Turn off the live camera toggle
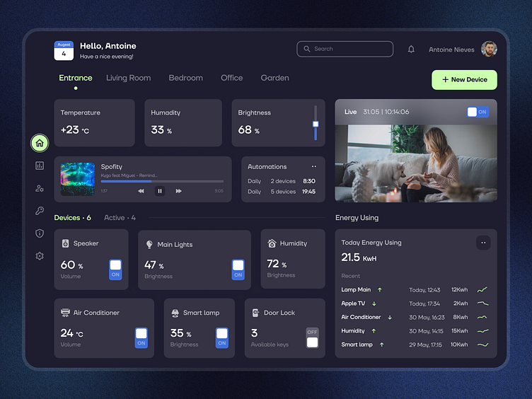Image resolution: width=532 pixels, height=399 pixels. [x=478, y=112]
